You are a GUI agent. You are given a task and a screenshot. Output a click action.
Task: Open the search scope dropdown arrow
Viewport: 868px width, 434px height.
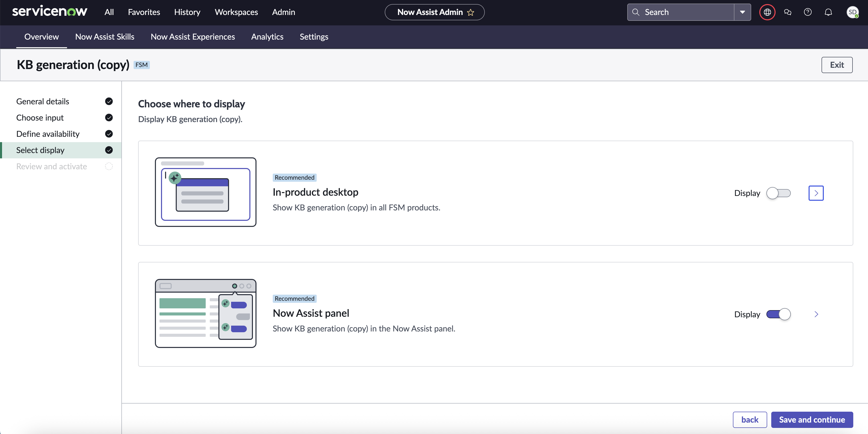(x=742, y=12)
